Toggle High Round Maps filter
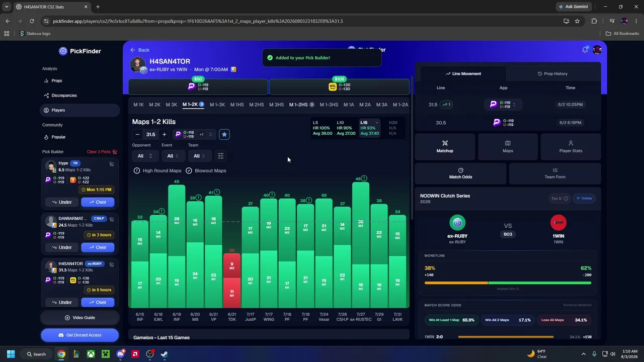Screen dimensions: 644x362 tap(157, 170)
